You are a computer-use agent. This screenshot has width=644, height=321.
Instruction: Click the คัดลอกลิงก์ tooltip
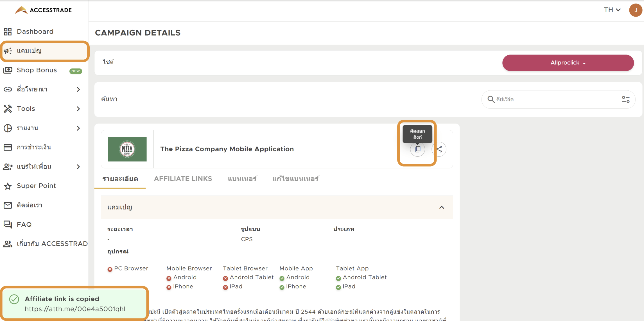pyautogui.click(x=417, y=134)
